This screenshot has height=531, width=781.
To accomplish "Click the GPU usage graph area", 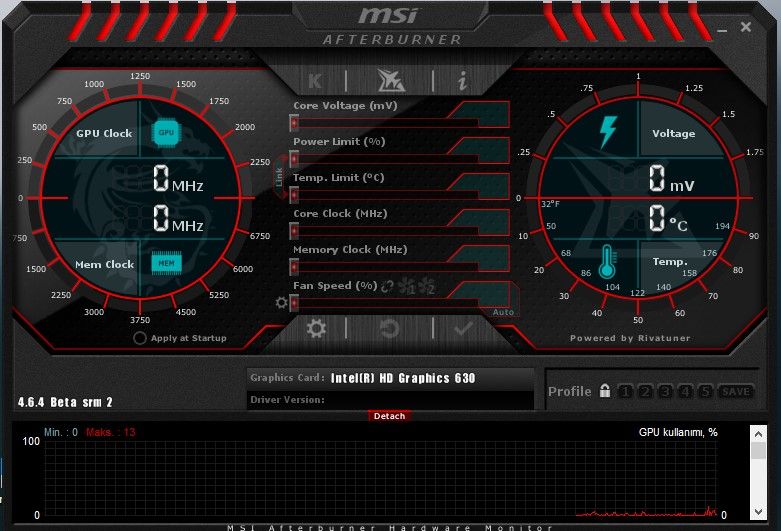I will 381,478.
